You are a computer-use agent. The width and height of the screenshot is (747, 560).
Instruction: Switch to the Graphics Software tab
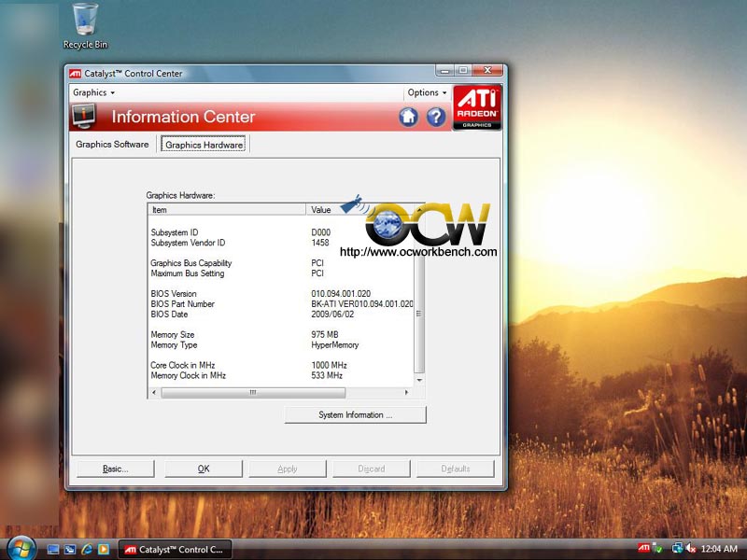112,145
